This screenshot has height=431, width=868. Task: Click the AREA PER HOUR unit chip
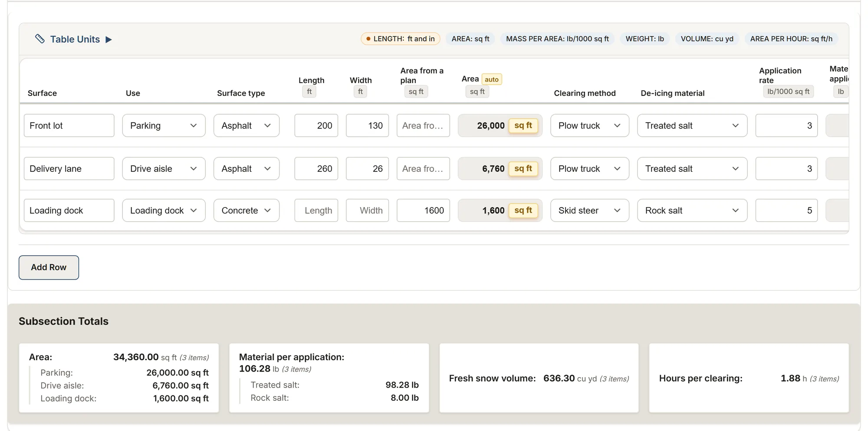click(791, 39)
